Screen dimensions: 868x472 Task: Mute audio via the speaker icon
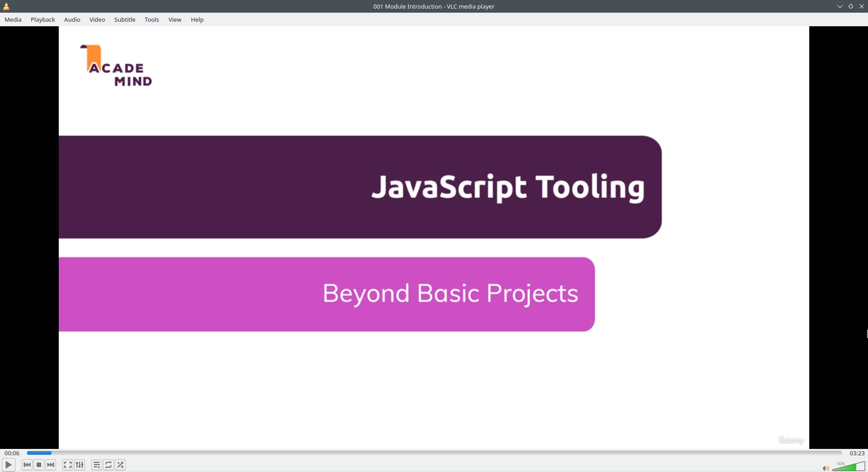click(826, 468)
